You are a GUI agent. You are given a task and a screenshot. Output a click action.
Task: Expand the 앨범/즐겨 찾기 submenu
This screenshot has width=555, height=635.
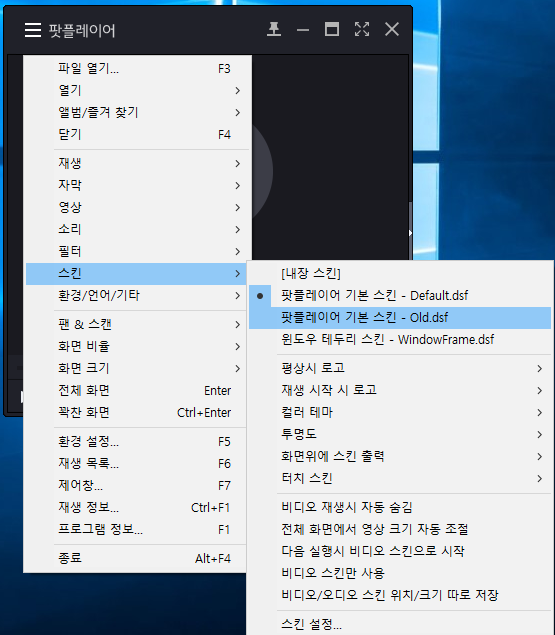pos(138,112)
